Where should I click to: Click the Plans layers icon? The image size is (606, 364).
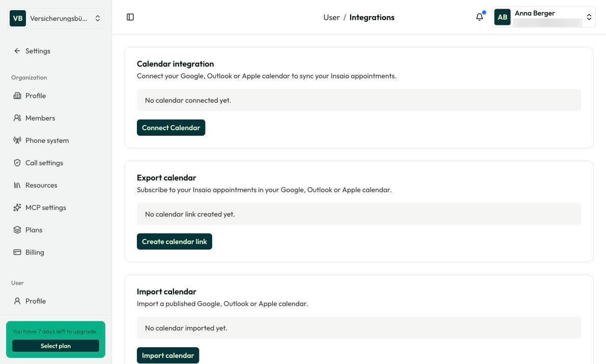(x=17, y=230)
